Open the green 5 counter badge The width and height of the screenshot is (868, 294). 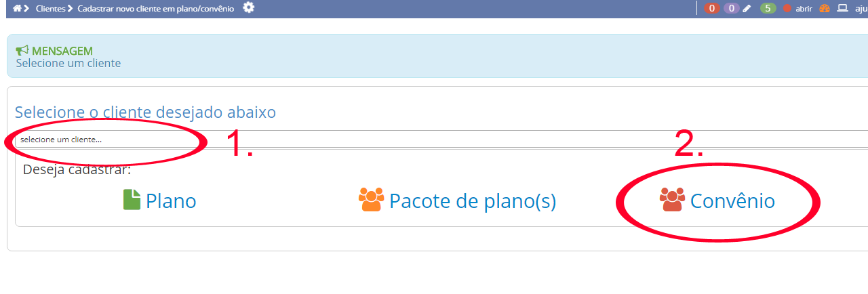(x=768, y=9)
